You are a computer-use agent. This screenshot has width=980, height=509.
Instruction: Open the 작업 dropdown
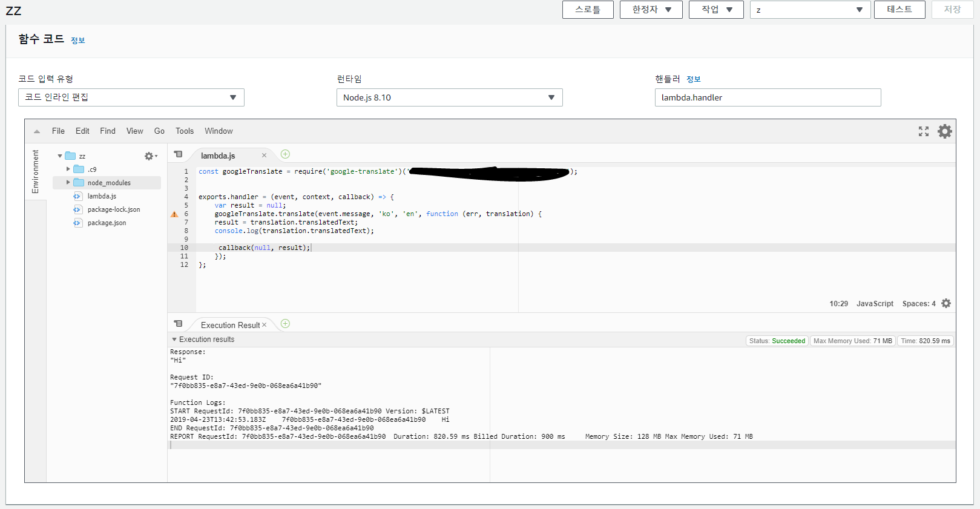click(x=716, y=10)
